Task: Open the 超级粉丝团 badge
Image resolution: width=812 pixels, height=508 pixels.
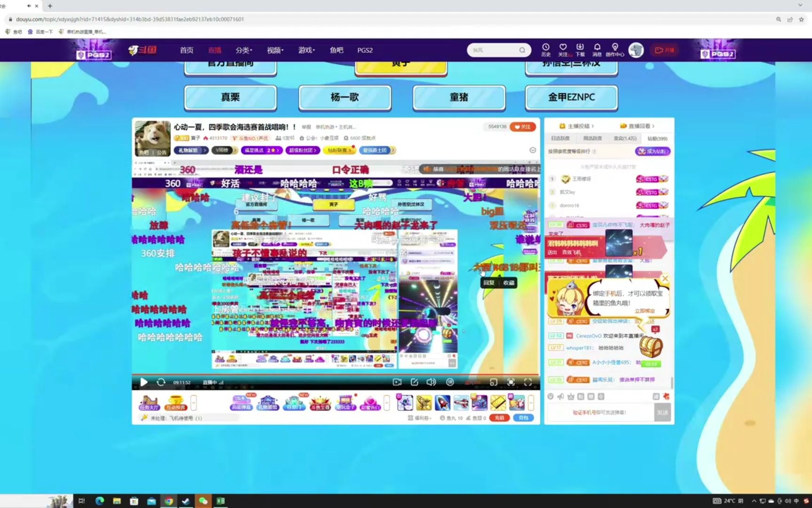Action: 303,150
